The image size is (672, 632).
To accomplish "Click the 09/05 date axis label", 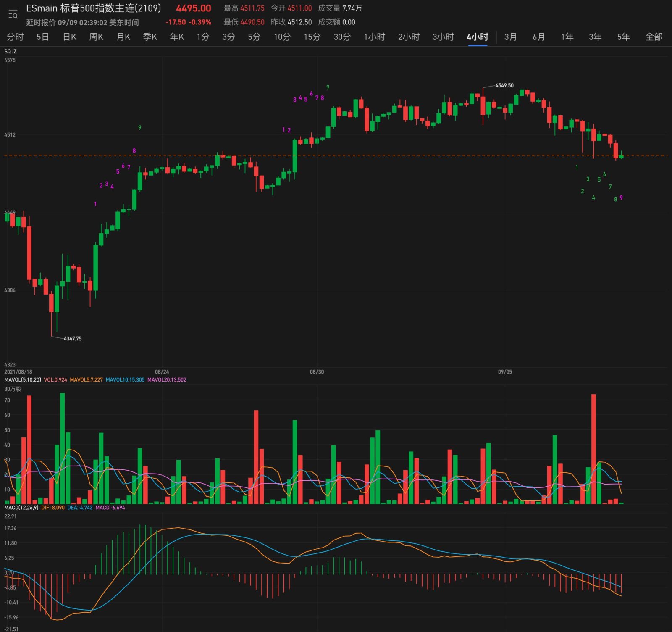I will point(505,372).
